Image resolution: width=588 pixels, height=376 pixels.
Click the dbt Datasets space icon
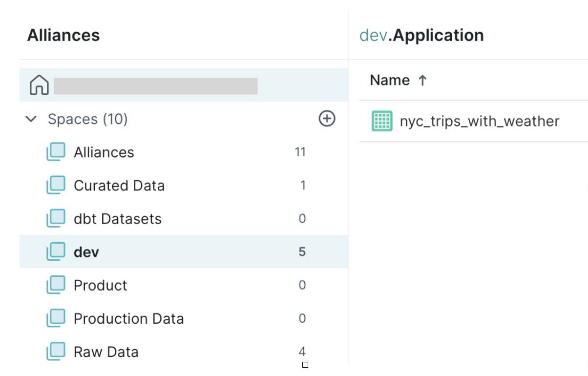click(x=56, y=218)
